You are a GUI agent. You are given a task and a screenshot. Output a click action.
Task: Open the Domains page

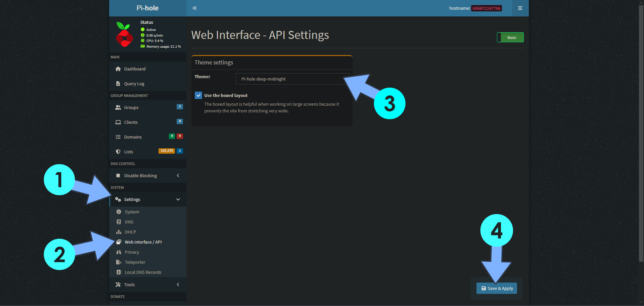[148, 137]
